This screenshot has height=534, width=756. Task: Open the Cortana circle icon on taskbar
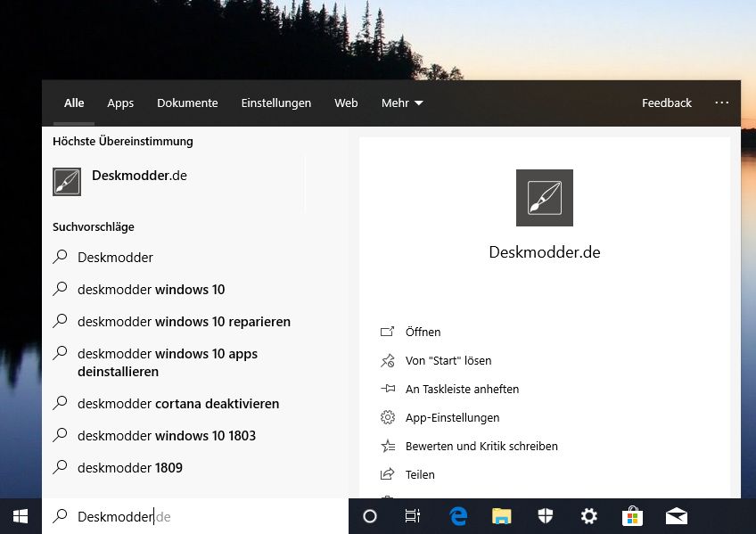[x=370, y=516]
